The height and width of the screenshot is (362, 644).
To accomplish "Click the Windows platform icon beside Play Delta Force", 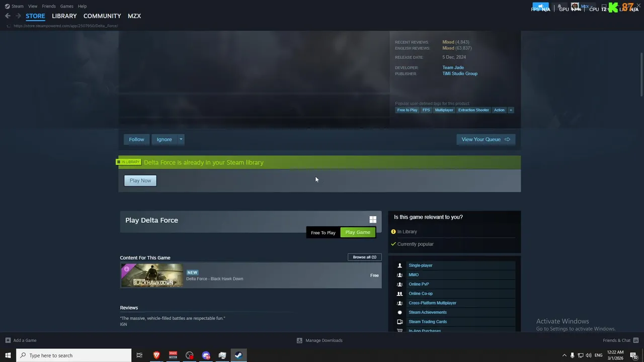I will (x=373, y=220).
